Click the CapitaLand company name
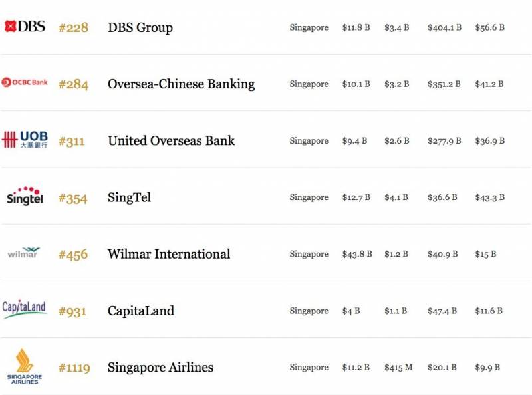Viewport: 532px width, 395px height. click(x=141, y=311)
